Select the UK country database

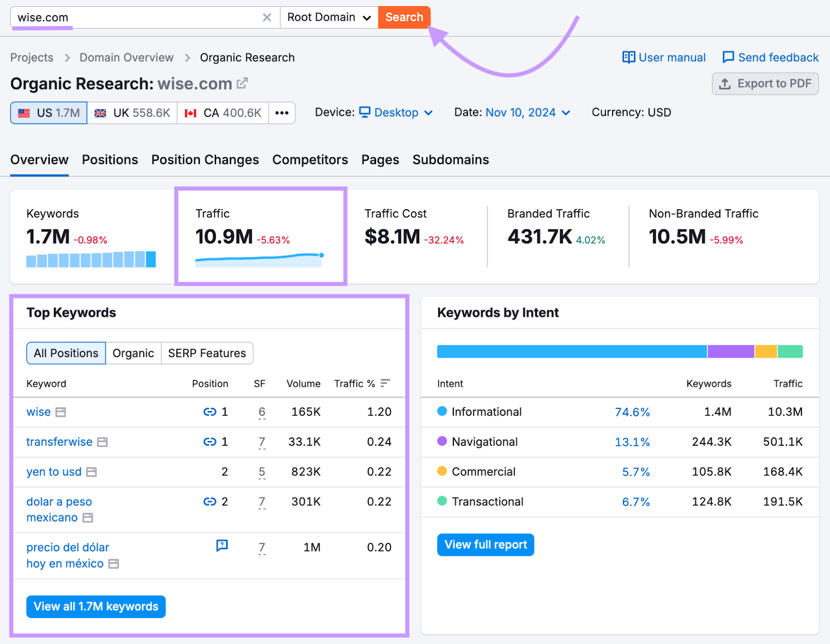132,113
